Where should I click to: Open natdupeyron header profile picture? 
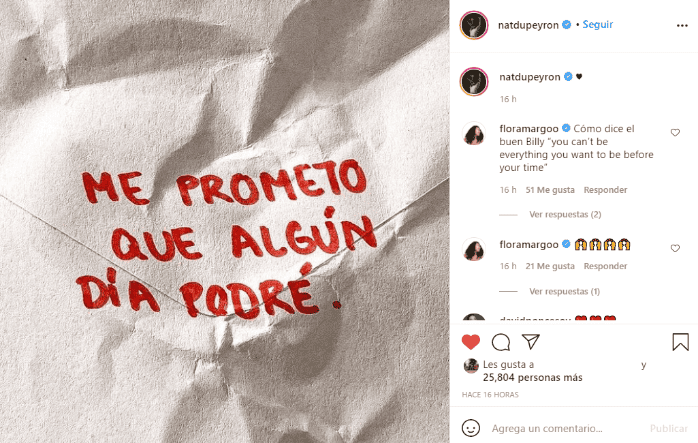[x=474, y=25]
